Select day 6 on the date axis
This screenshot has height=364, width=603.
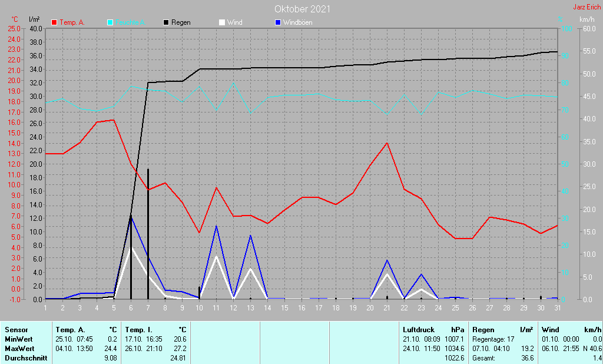(x=131, y=308)
